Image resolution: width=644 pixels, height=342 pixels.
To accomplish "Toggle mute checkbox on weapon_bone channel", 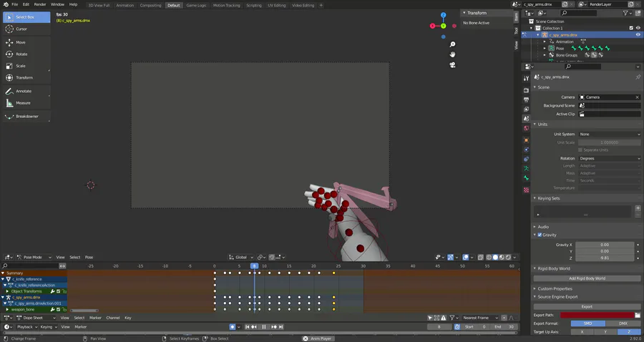I will pyautogui.click(x=59, y=310).
